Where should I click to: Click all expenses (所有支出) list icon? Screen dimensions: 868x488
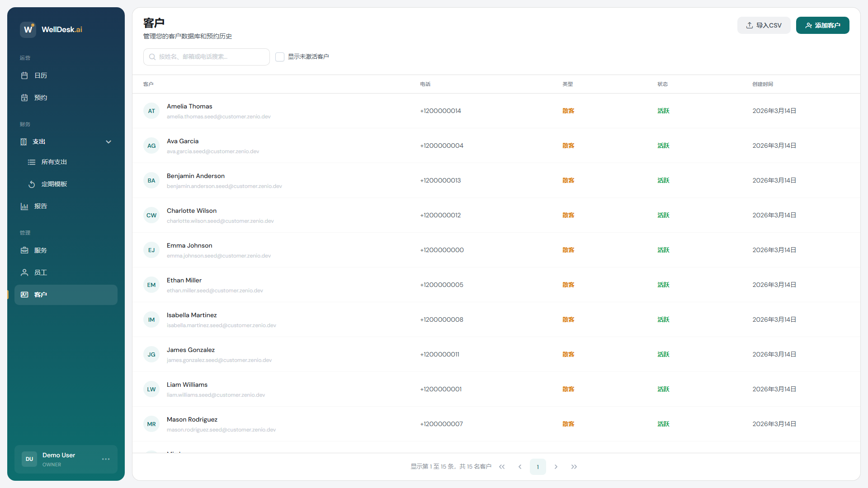coord(32,162)
